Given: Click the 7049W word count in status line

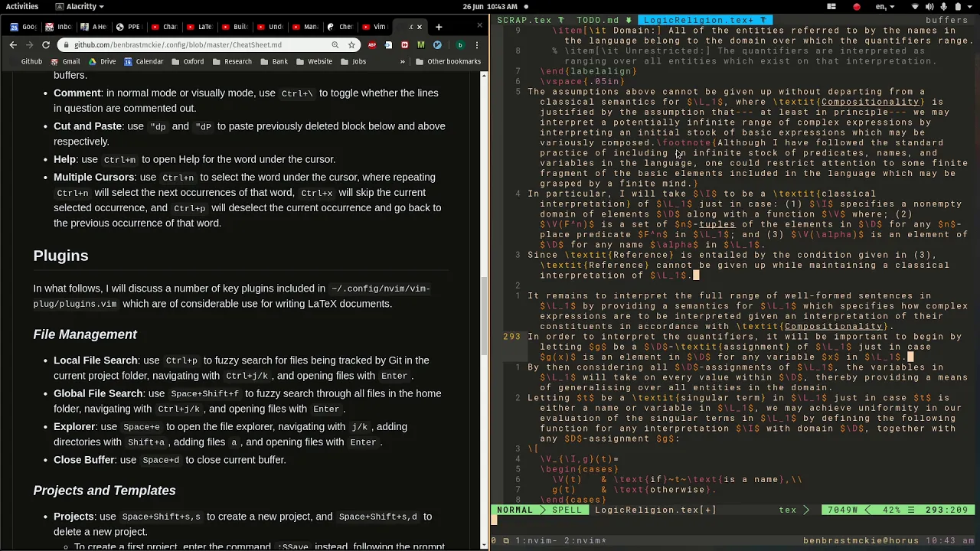Looking at the screenshot, I should tap(844, 510).
